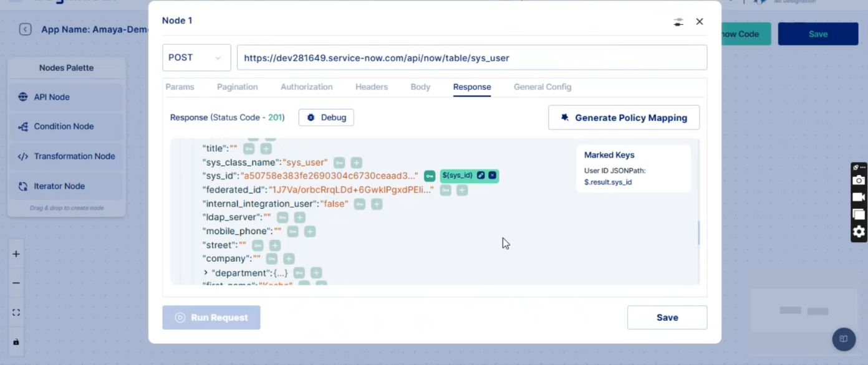Viewport: 868px width, 365px height.
Task: Click Save button in Node 1 dialog
Action: pyautogui.click(x=667, y=318)
